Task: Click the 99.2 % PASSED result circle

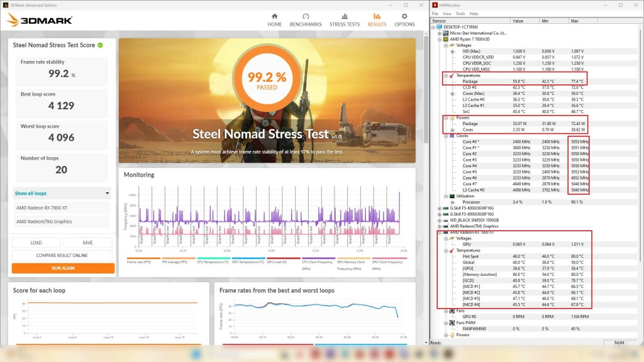Action: pos(267,78)
